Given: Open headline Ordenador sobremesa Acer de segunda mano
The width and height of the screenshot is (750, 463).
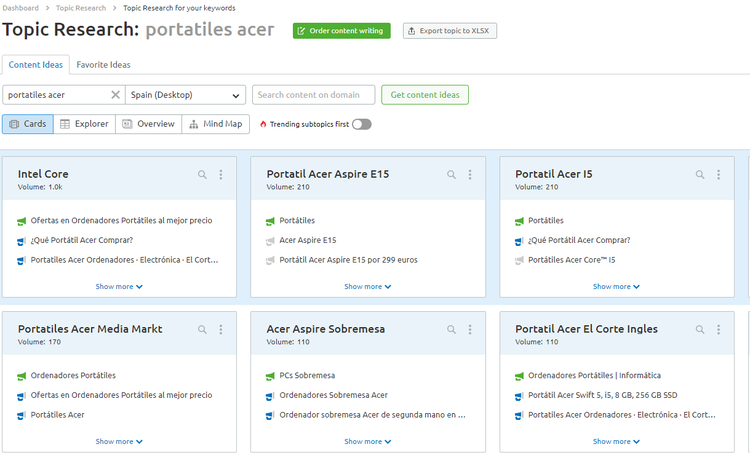Looking at the screenshot, I should pos(372,415).
